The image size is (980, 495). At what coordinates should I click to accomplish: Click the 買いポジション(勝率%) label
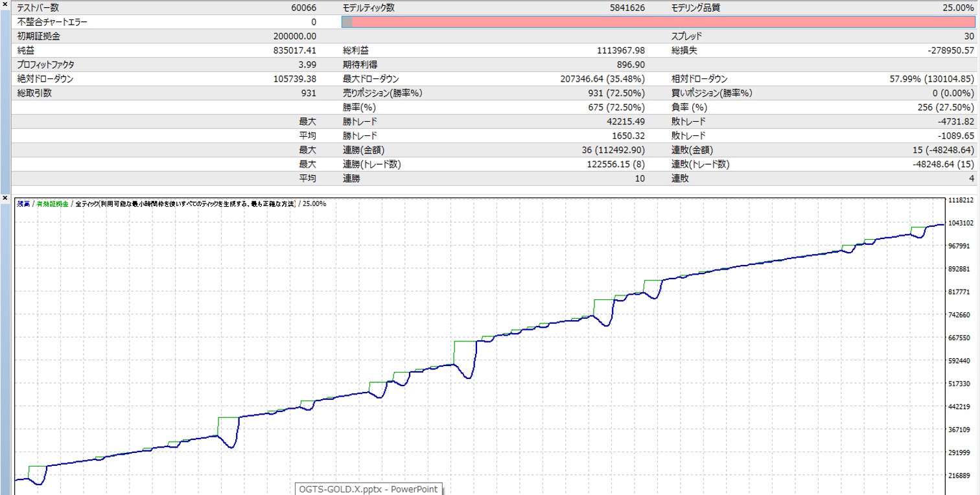[x=712, y=93]
